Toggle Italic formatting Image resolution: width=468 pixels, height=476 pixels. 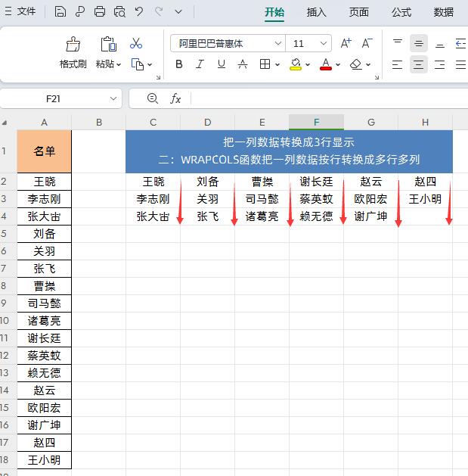[200, 64]
